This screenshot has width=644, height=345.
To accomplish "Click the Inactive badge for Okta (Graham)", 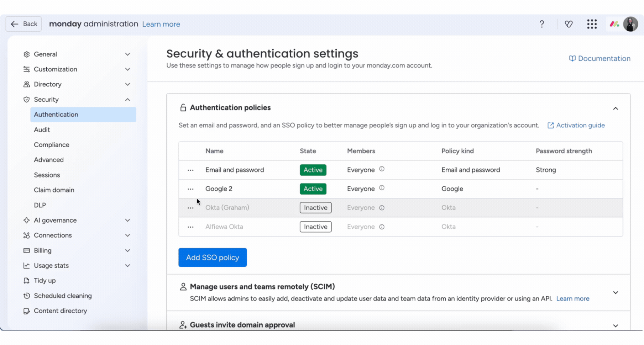I will coord(315,208).
